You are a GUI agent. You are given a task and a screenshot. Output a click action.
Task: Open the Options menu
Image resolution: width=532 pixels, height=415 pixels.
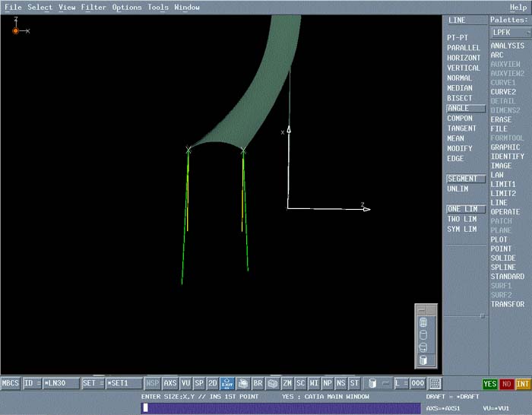coord(127,7)
